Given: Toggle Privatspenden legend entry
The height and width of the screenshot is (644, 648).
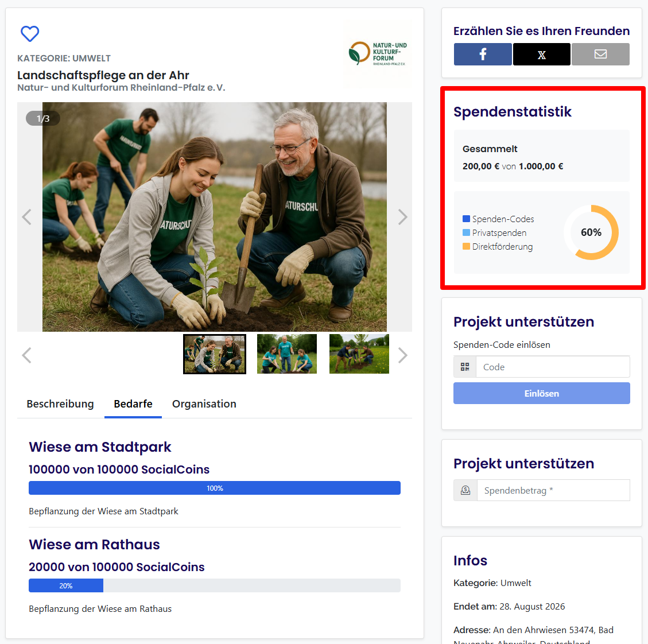Looking at the screenshot, I should click(x=494, y=233).
